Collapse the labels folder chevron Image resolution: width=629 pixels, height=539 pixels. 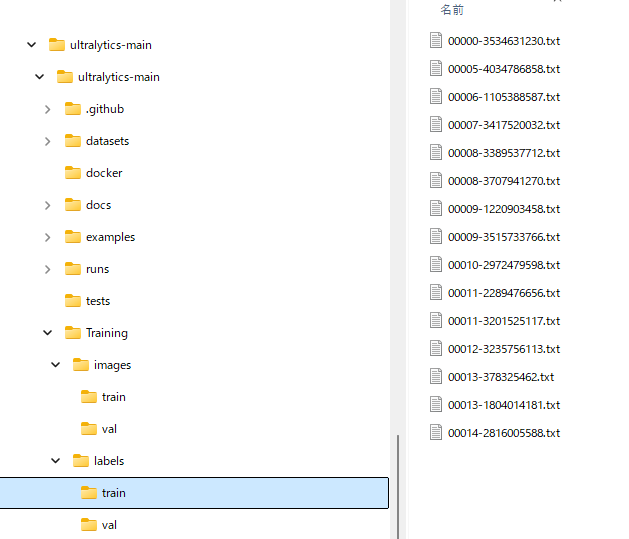[x=56, y=461]
